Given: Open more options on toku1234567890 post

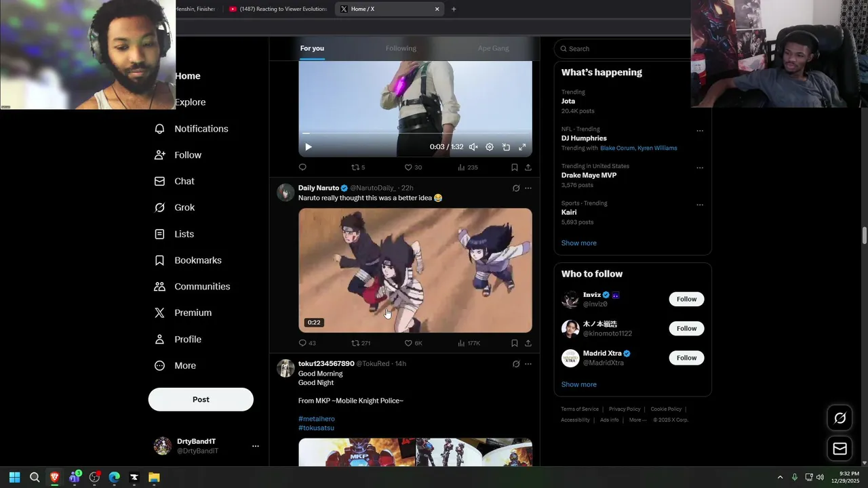Looking at the screenshot, I should click(528, 364).
